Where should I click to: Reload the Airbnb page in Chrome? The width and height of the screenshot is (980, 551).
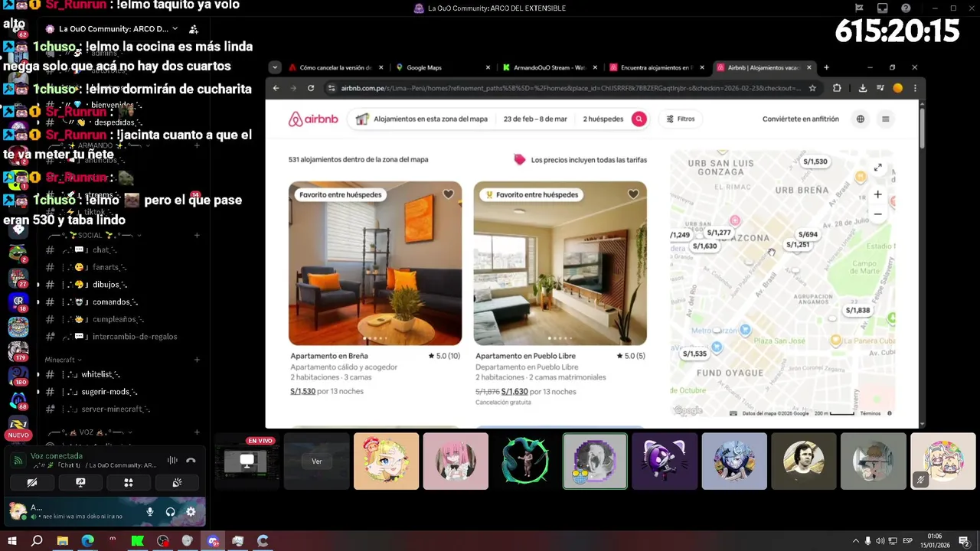point(311,88)
